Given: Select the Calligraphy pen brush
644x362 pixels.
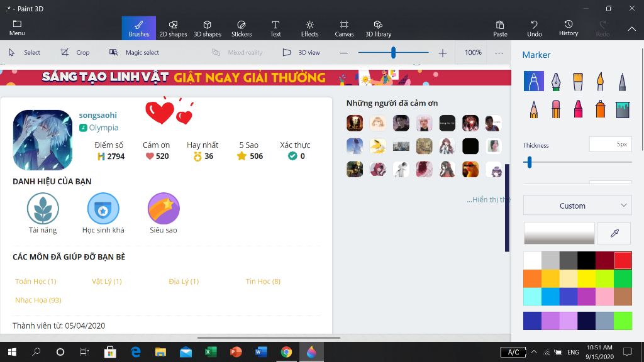Looking at the screenshot, I should 556,81.
